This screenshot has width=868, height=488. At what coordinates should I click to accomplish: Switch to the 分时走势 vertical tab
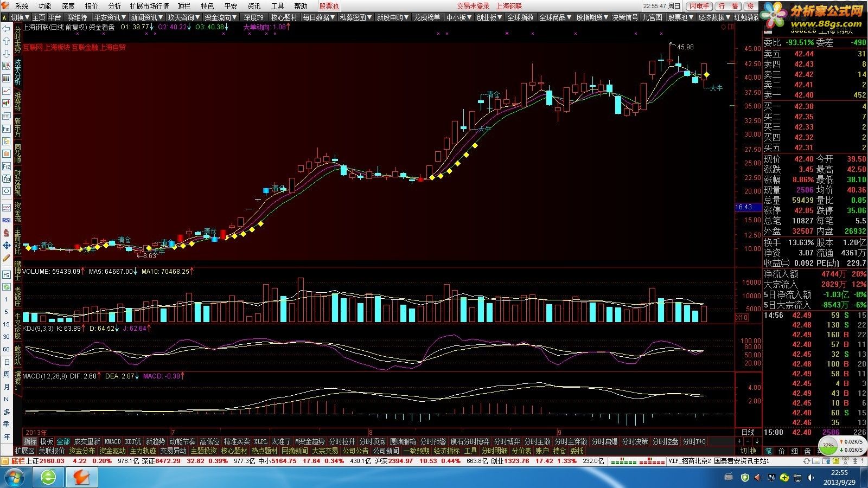(18, 39)
